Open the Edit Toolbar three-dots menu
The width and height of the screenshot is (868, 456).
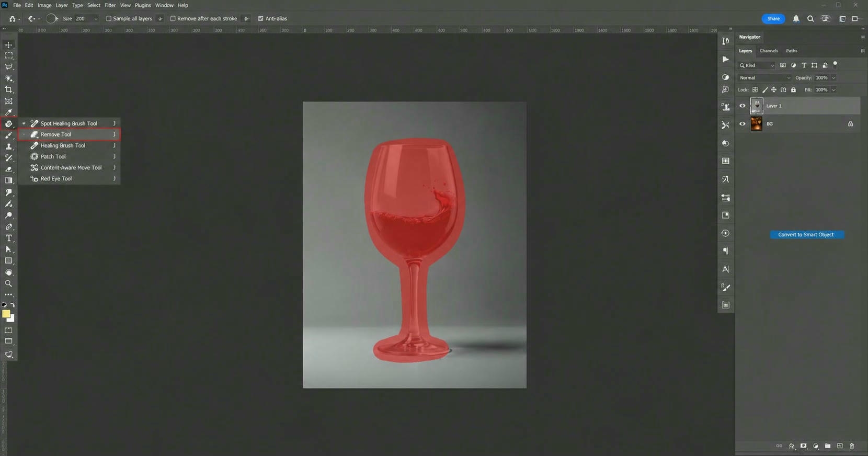[9, 295]
